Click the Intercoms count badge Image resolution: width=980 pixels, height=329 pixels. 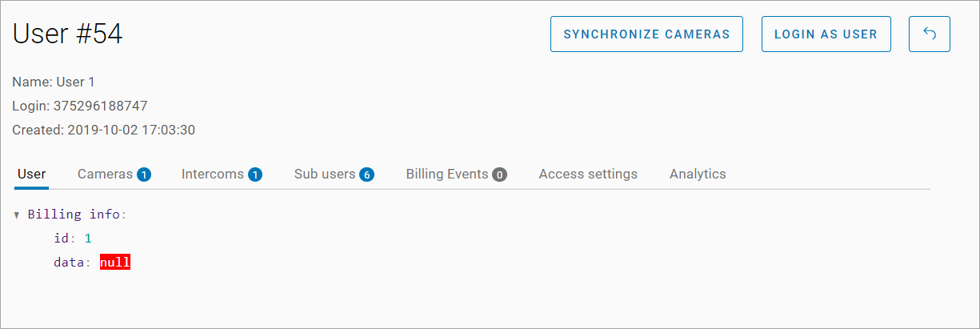click(254, 175)
